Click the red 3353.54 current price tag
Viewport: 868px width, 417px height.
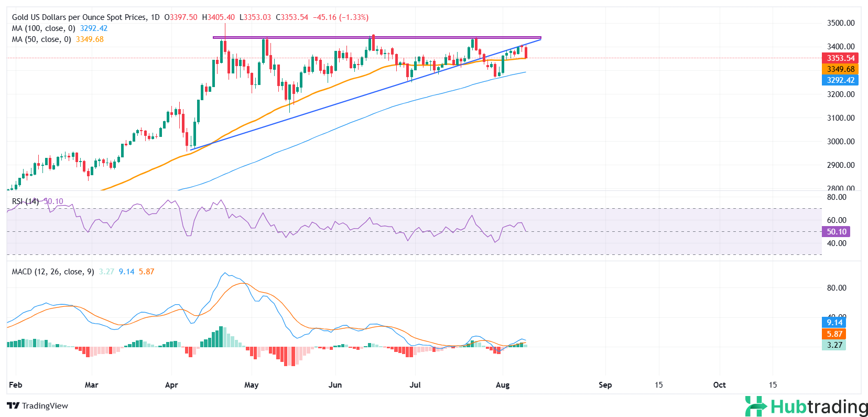click(840, 58)
